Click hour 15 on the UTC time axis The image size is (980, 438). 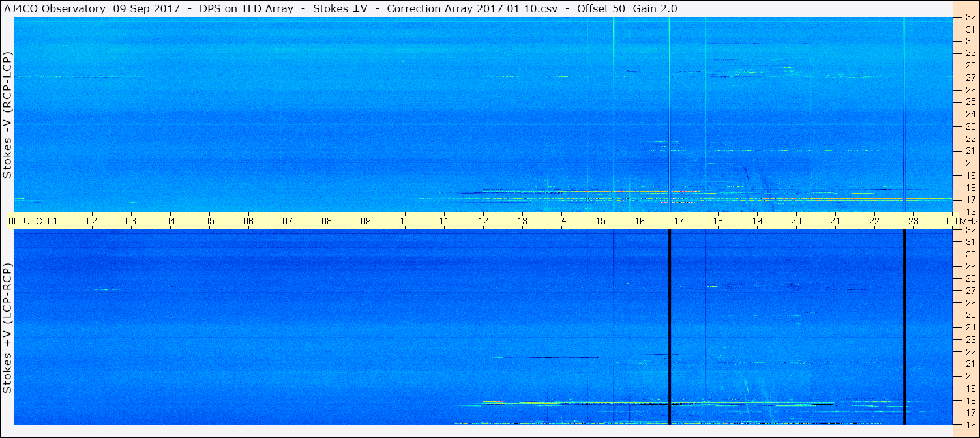(601, 221)
